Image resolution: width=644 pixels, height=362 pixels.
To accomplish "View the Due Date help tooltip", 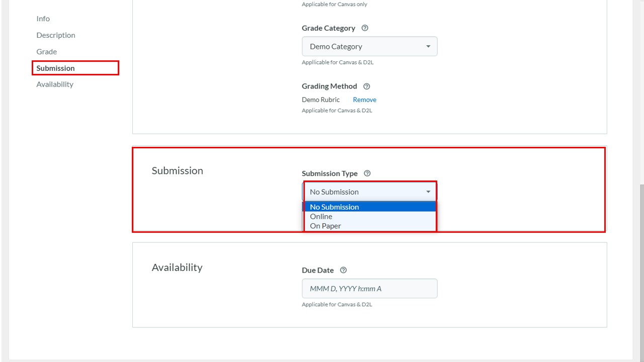I will (x=343, y=270).
